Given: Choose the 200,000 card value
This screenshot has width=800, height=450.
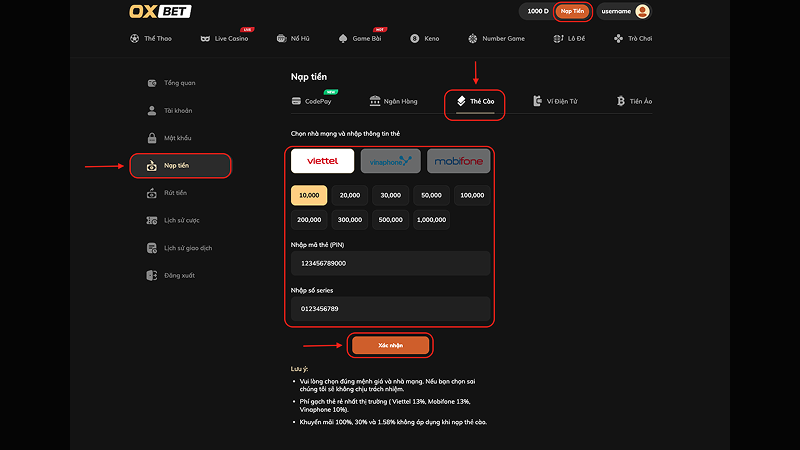Looking at the screenshot, I should [309, 219].
